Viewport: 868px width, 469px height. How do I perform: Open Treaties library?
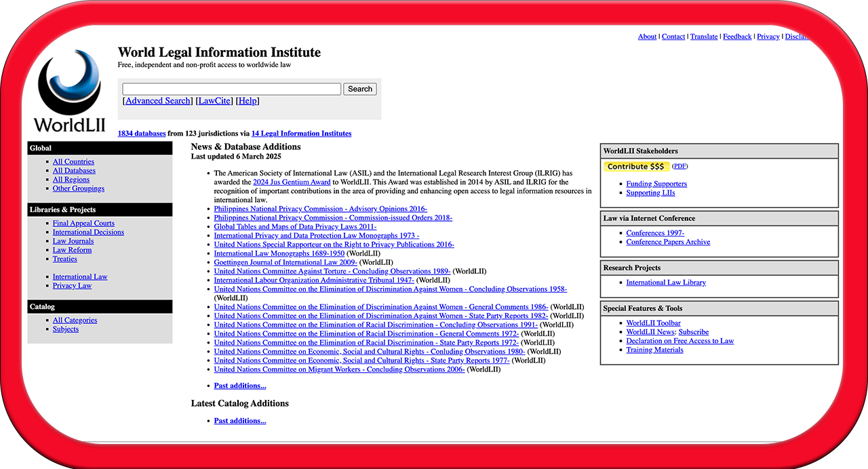[65, 259]
